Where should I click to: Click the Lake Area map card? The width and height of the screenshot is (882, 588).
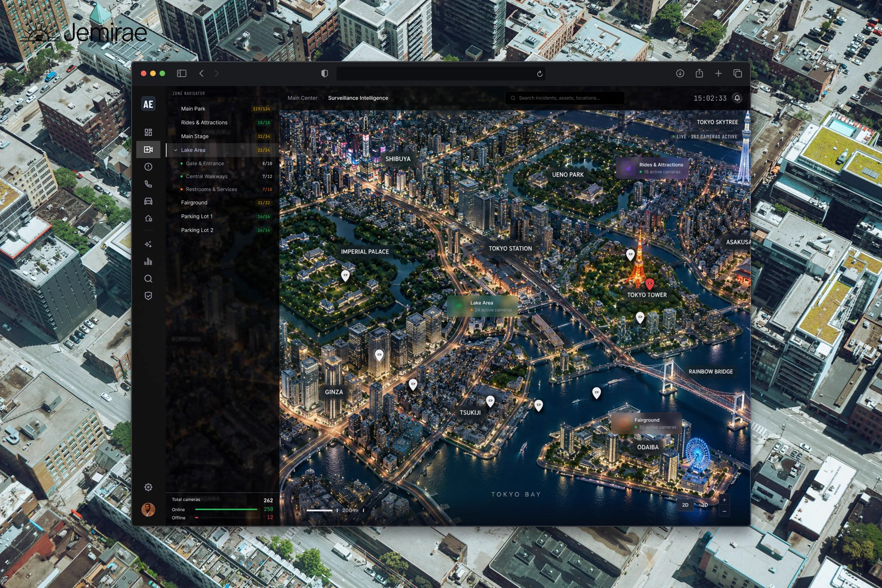click(x=482, y=306)
